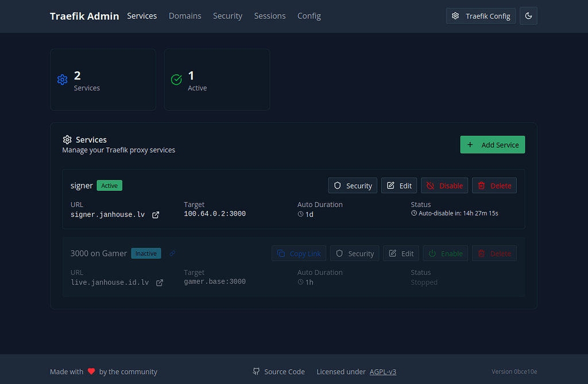
Task: Click the Inactive badge on 3000 on Gamer
Action: pyautogui.click(x=146, y=254)
